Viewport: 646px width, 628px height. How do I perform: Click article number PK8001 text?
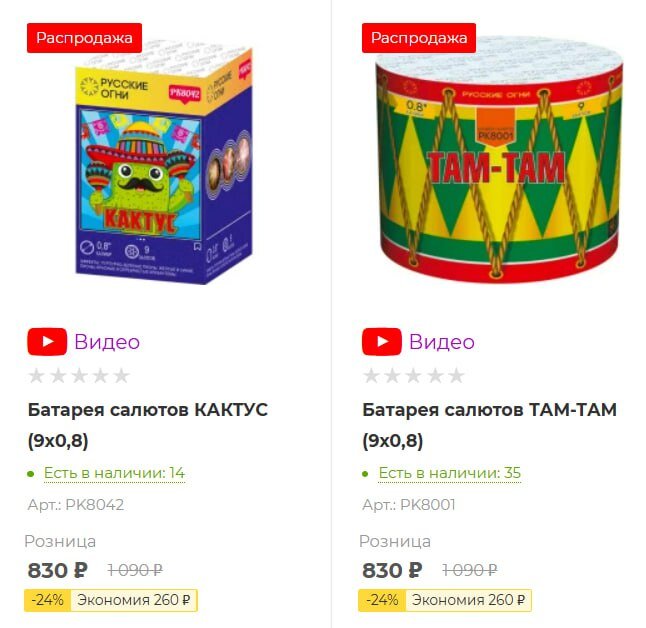click(x=428, y=504)
